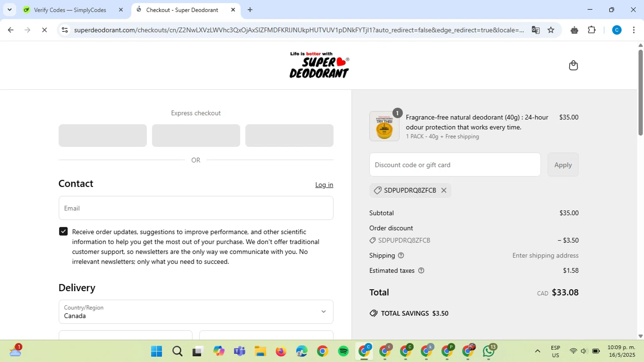Click the first express checkout button
The width and height of the screenshot is (644, 362).
pos(103,136)
